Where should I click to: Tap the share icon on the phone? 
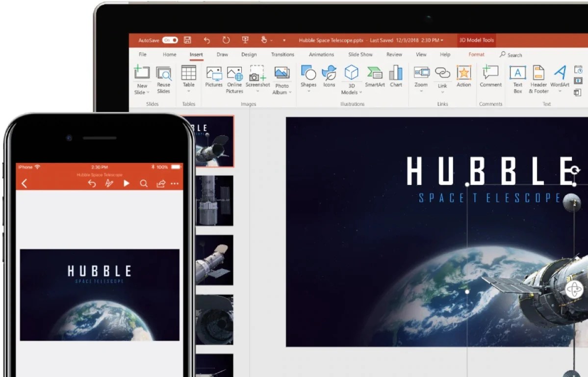point(161,183)
